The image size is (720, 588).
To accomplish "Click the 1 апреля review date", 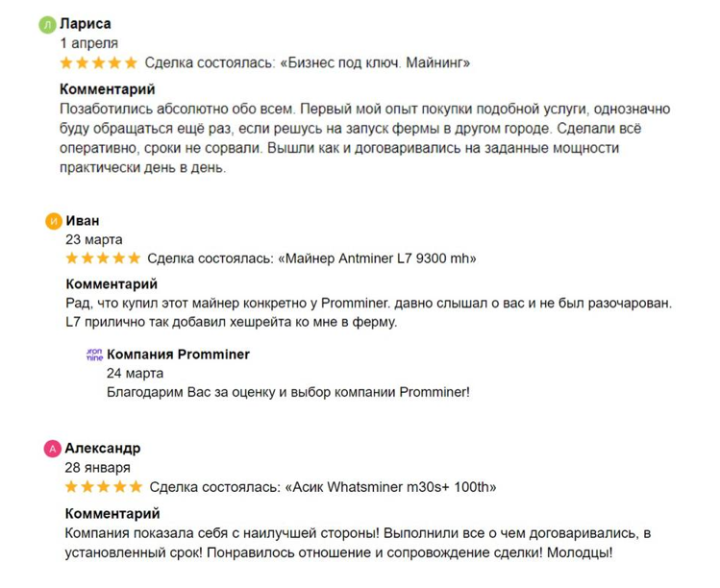I will click(x=88, y=43).
